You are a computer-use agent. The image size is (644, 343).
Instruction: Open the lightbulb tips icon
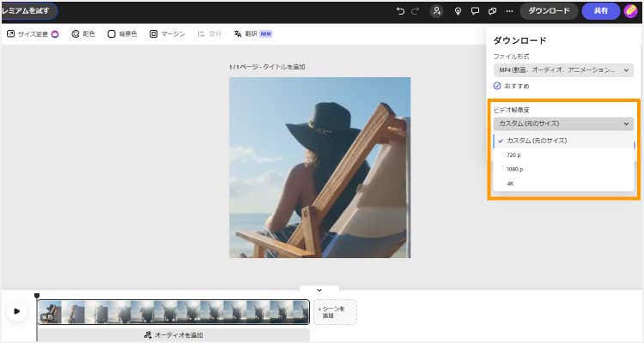458,11
